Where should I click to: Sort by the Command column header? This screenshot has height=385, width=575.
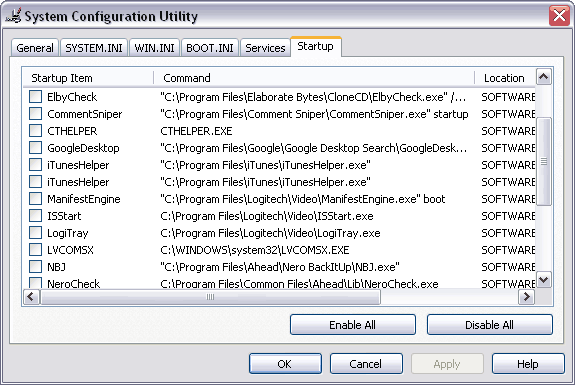click(314, 78)
